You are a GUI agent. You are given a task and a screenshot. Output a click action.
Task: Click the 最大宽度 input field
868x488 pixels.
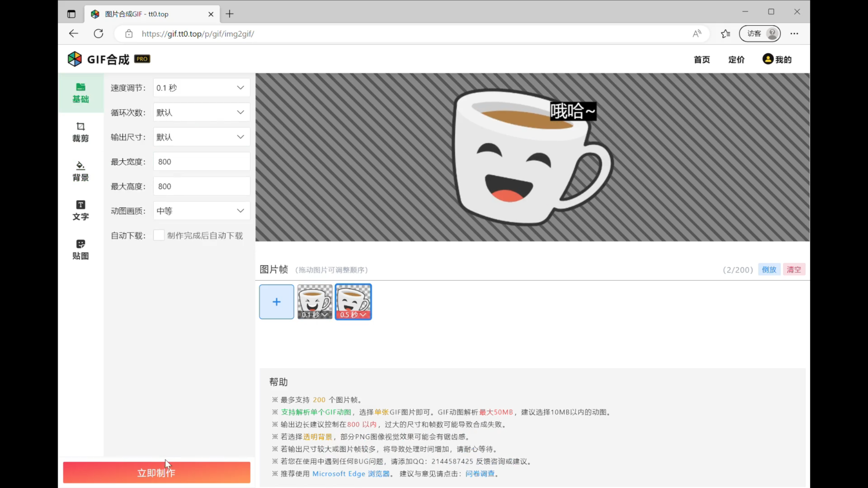[202, 162]
